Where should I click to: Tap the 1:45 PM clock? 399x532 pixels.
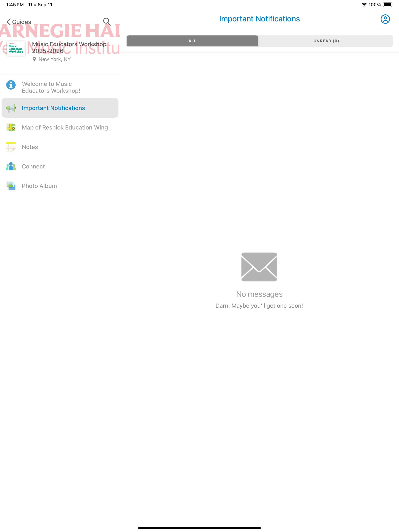click(x=15, y=4)
